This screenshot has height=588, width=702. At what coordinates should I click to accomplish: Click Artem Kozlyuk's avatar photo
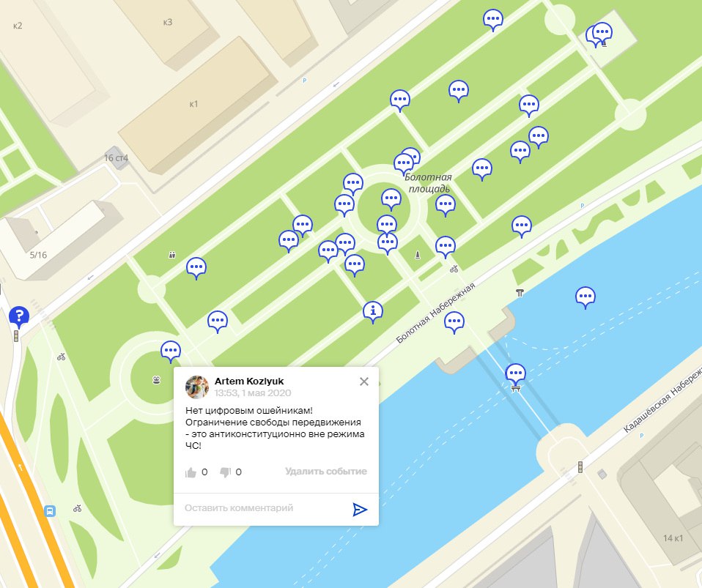pos(197,387)
